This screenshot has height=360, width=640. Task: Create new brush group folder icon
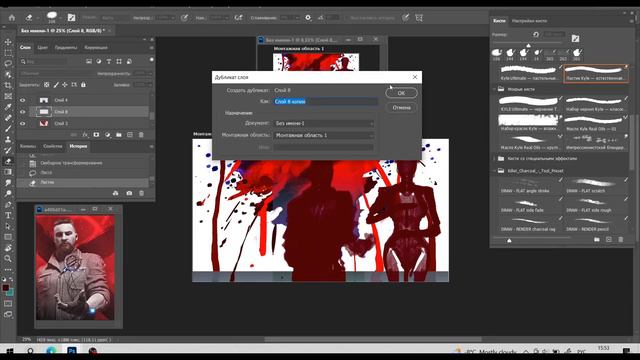597,240
